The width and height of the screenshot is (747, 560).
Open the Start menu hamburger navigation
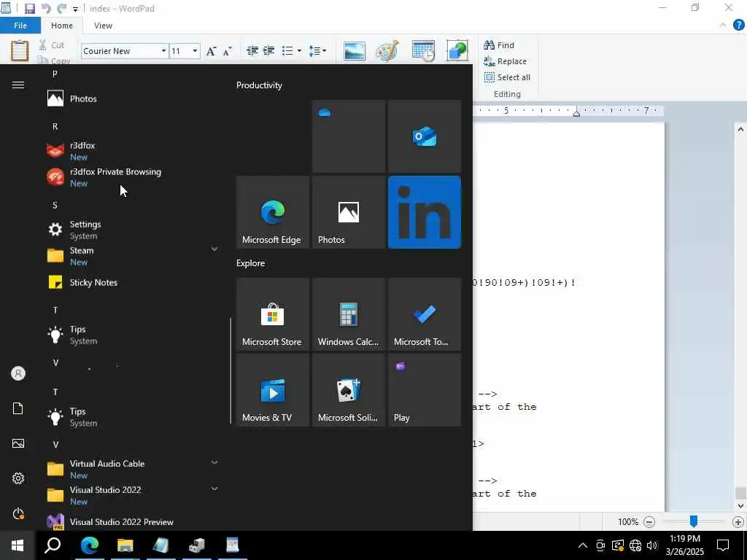18,85
